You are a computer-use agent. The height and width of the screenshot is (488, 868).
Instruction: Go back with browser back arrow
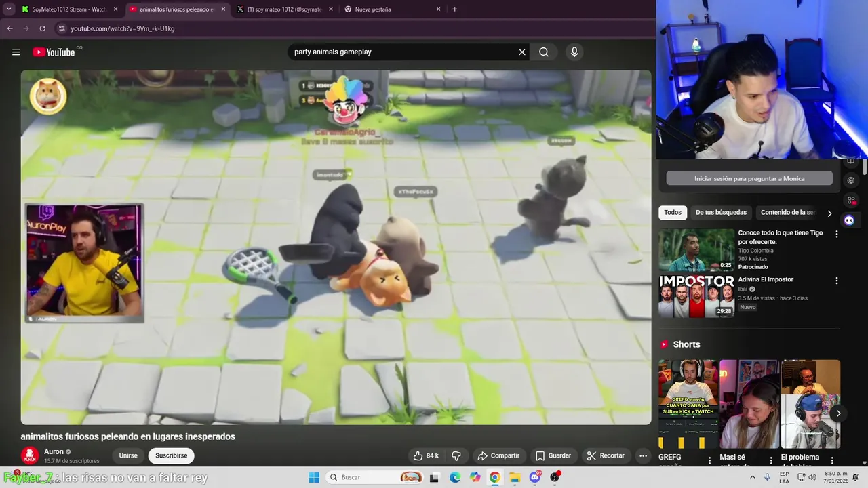coord(9,28)
